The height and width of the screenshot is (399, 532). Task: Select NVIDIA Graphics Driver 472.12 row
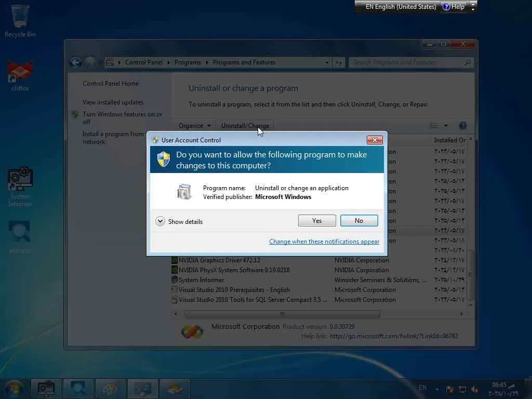point(319,260)
